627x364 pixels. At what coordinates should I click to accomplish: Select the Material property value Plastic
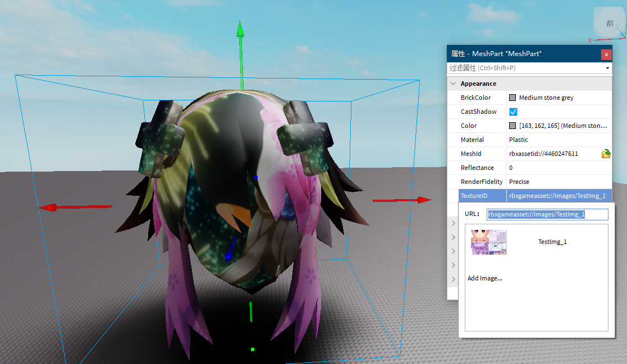point(518,140)
